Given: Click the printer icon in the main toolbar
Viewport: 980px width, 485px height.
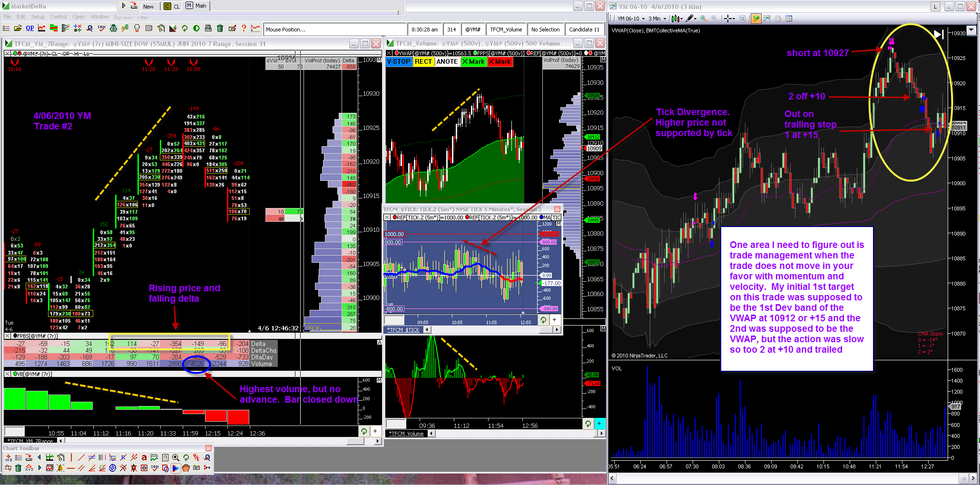Looking at the screenshot, I should (208, 29).
